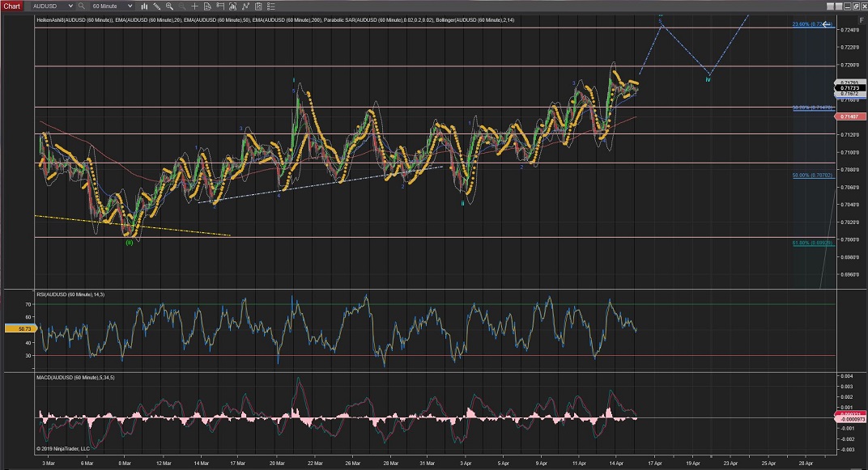Open the chart Properties list icon
The width and height of the screenshot is (868, 470).
point(271,6)
